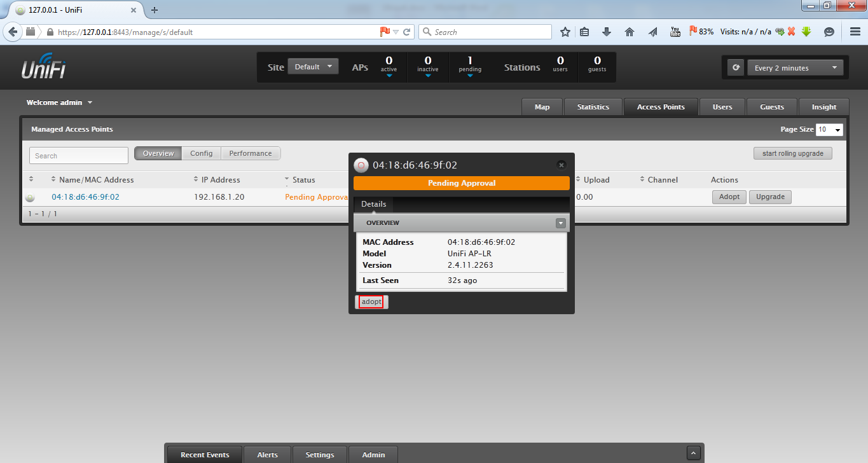The height and width of the screenshot is (463, 868).
Task: Click the AP status icon in table row
Action: pyautogui.click(x=30, y=198)
